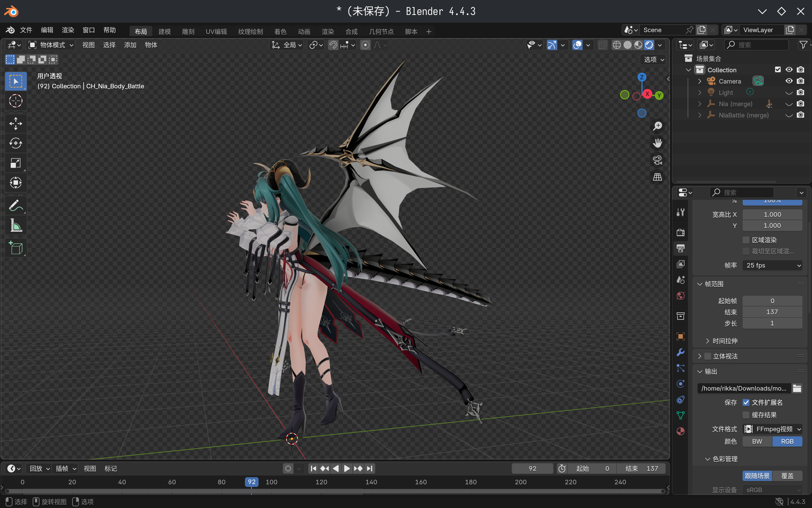812x508 pixels.
Task: Enable 缓存结果 checkbox
Action: (746, 415)
